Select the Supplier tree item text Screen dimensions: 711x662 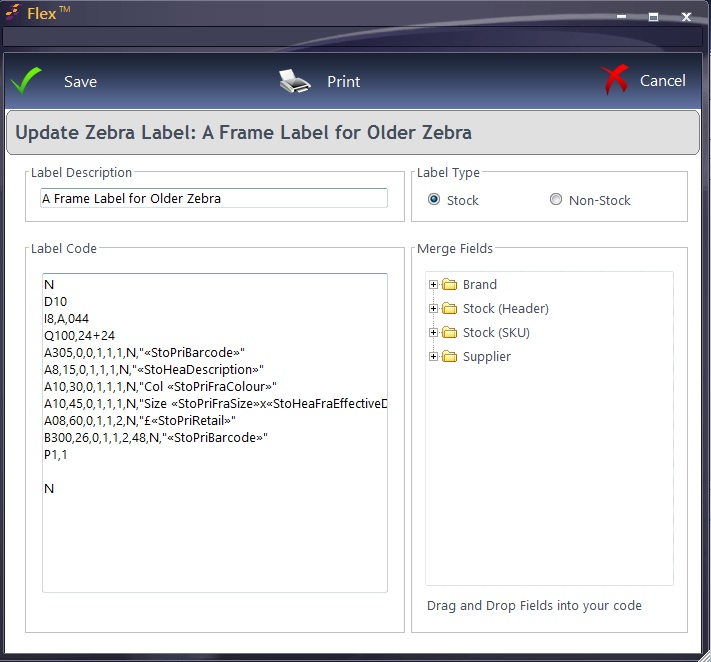click(487, 357)
